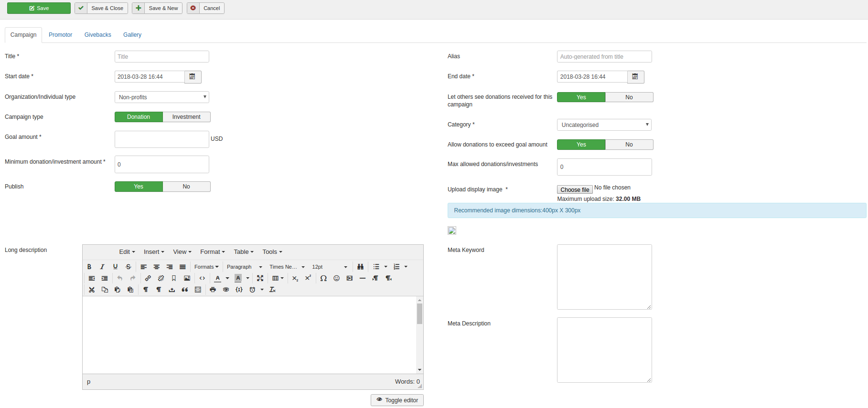The width and height of the screenshot is (868, 408).
Task: Expand the Category dropdown
Action: pyautogui.click(x=604, y=125)
